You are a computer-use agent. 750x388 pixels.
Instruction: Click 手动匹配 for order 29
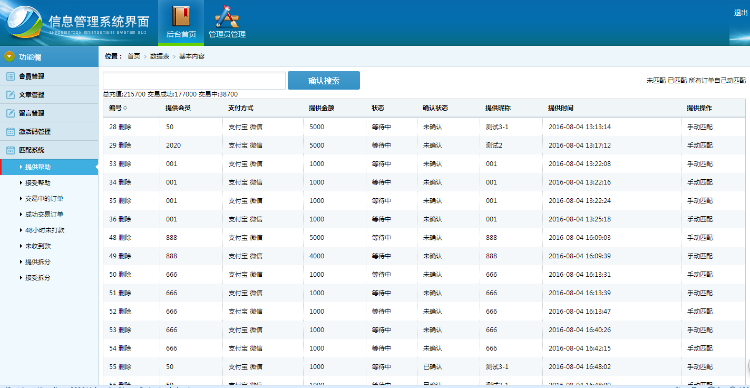(x=700, y=145)
